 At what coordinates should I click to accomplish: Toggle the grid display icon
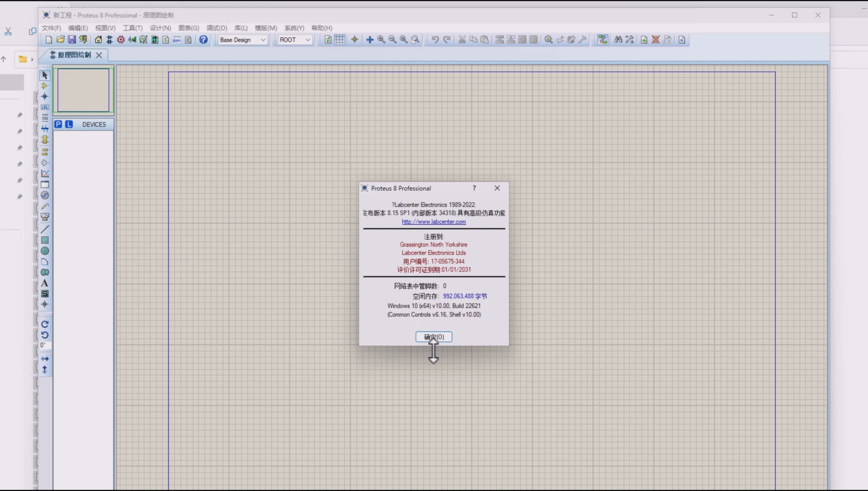coord(339,39)
